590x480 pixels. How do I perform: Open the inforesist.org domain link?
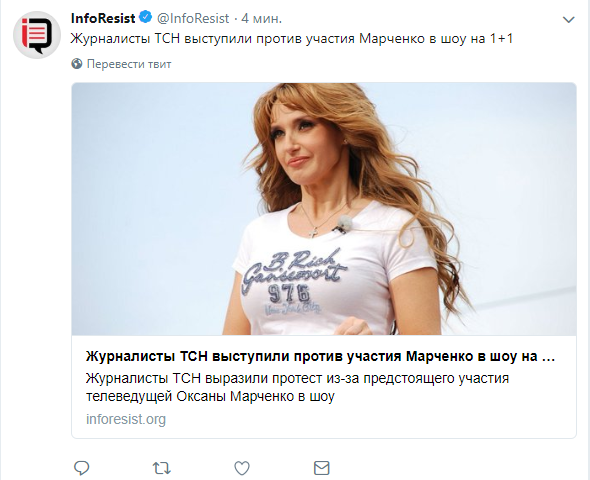[126, 419]
